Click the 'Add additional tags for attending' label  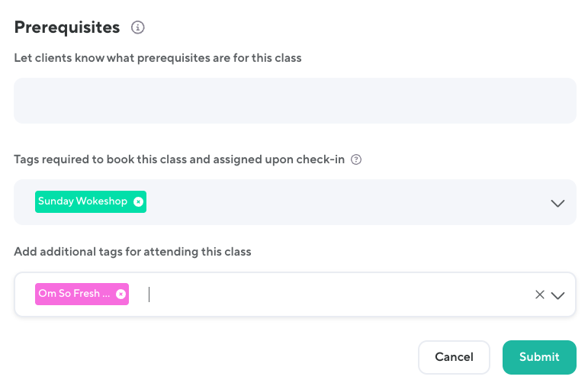pos(133,251)
